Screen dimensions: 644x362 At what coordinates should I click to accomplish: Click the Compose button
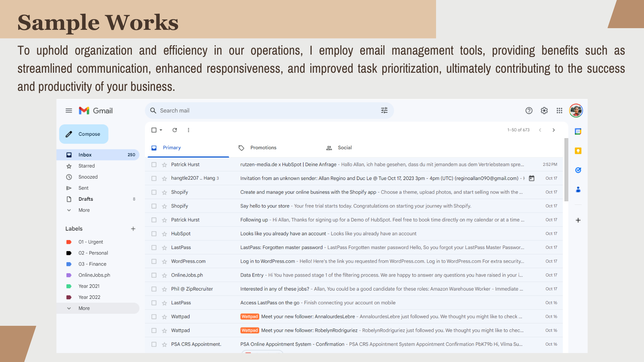point(84,134)
